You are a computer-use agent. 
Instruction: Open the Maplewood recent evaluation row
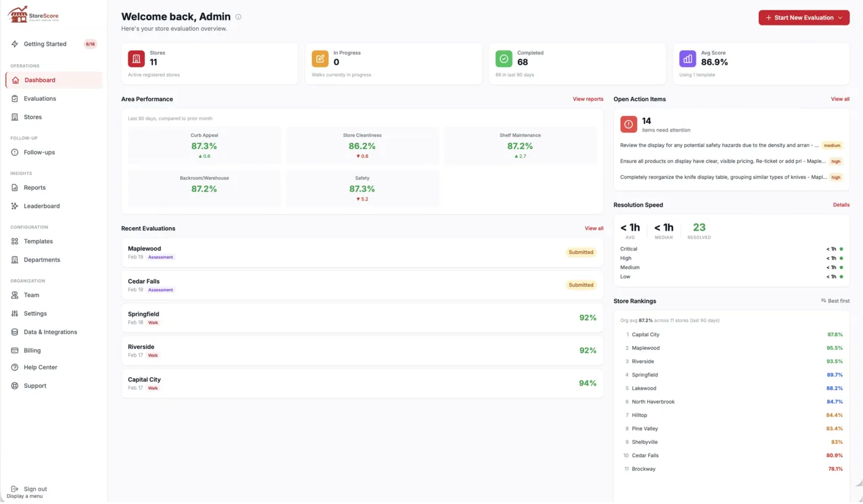[x=362, y=252]
